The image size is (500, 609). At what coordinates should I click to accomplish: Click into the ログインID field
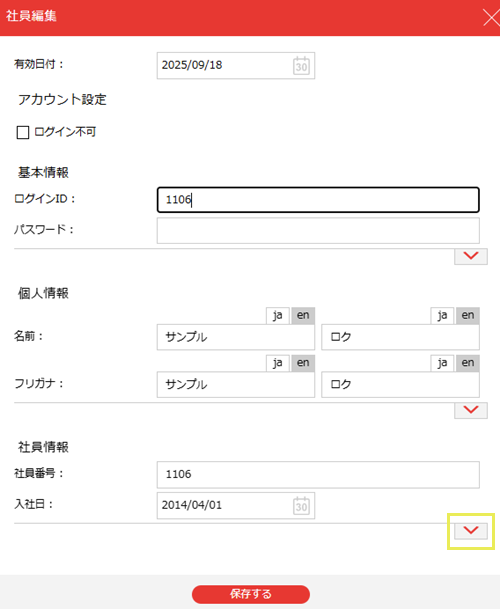pyautogui.click(x=318, y=200)
